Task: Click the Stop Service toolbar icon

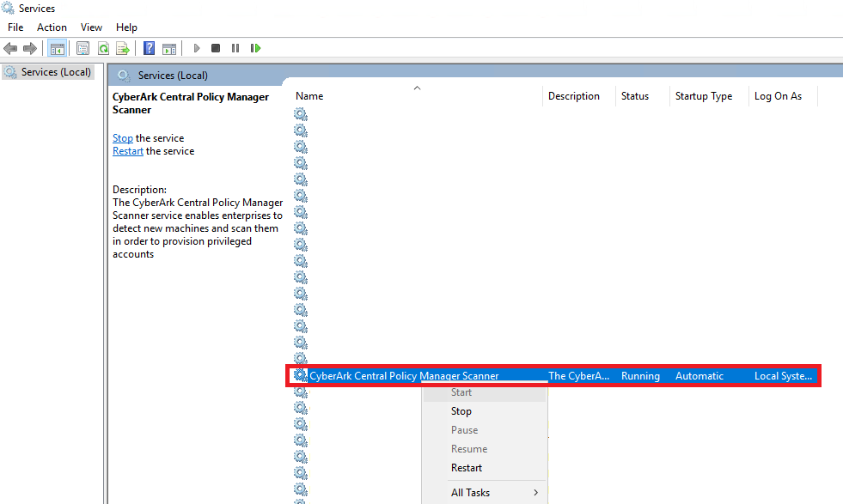Action: coord(216,47)
